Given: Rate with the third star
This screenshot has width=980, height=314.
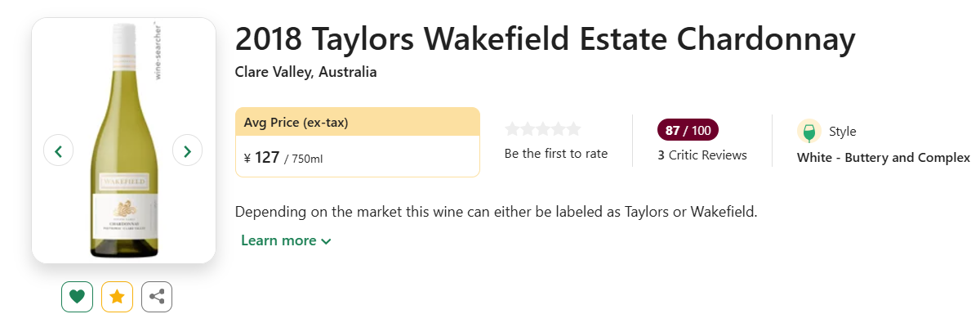Looking at the screenshot, I should [x=543, y=129].
